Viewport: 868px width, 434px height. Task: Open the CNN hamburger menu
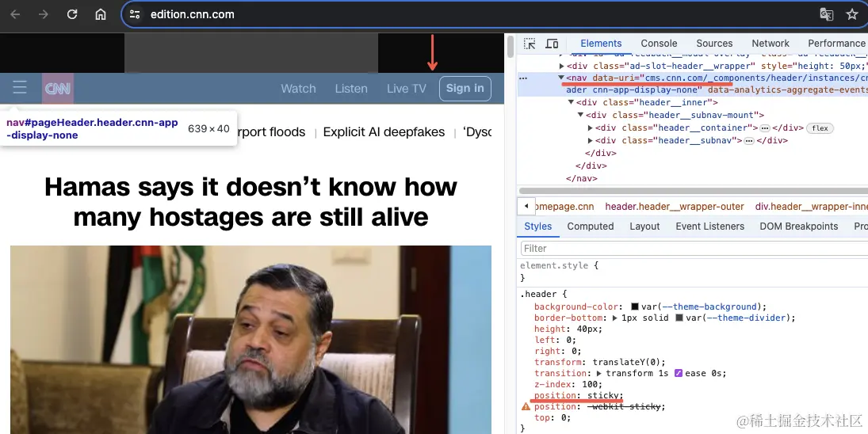tap(20, 87)
